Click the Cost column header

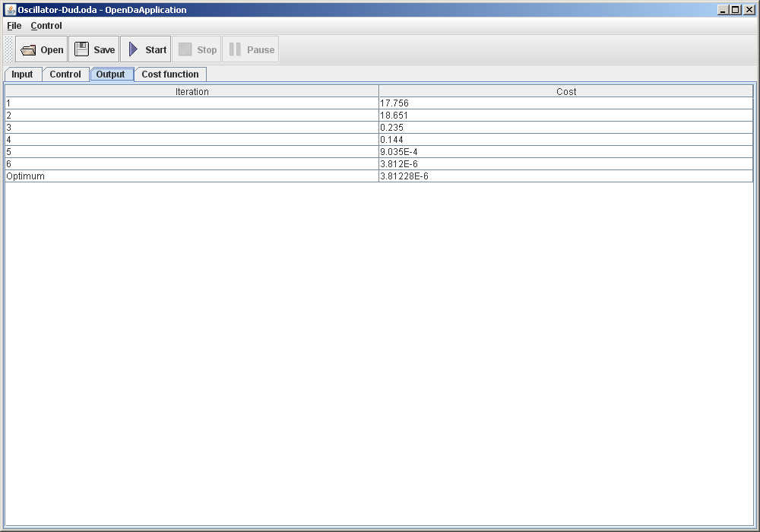565,91
